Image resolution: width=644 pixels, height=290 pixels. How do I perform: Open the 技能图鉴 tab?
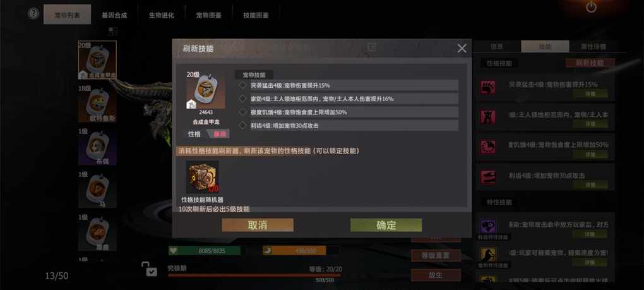pos(256,15)
